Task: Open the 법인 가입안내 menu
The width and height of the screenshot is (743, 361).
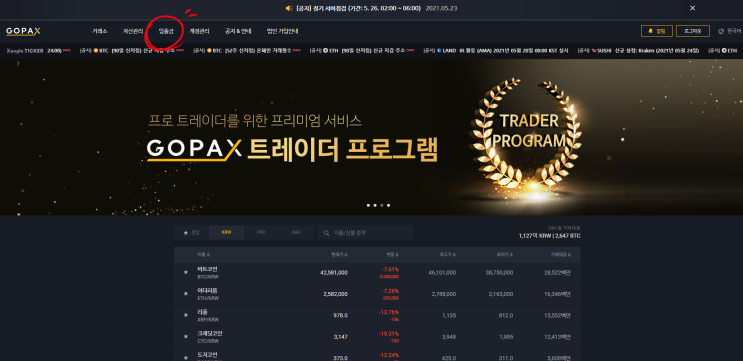Action: [282, 31]
